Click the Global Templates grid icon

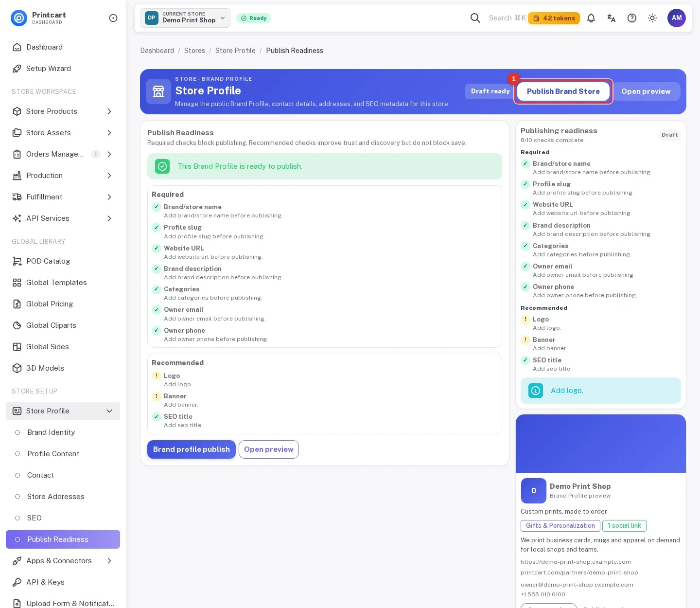point(17,283)
